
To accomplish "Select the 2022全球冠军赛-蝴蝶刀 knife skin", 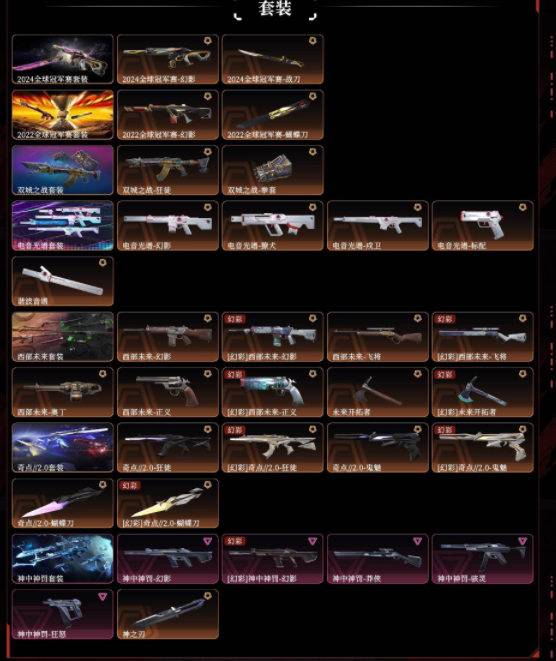I will click(x=273, y=115).
